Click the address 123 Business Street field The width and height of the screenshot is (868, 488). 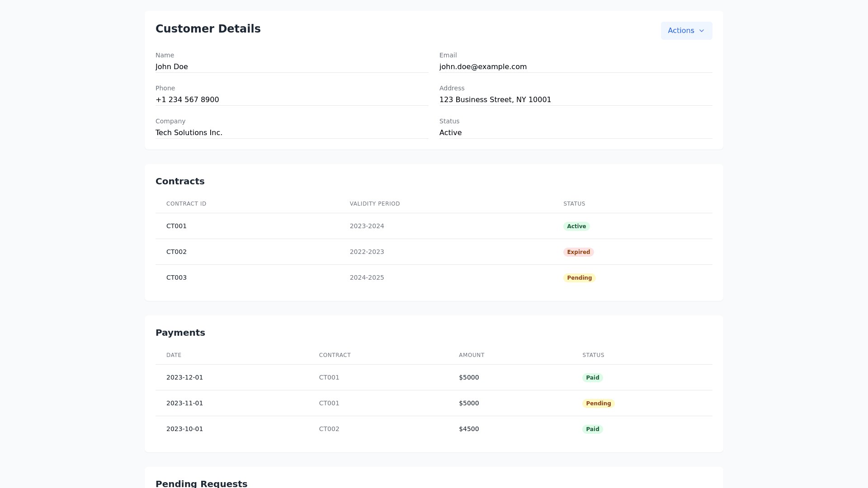coord(495,100)
